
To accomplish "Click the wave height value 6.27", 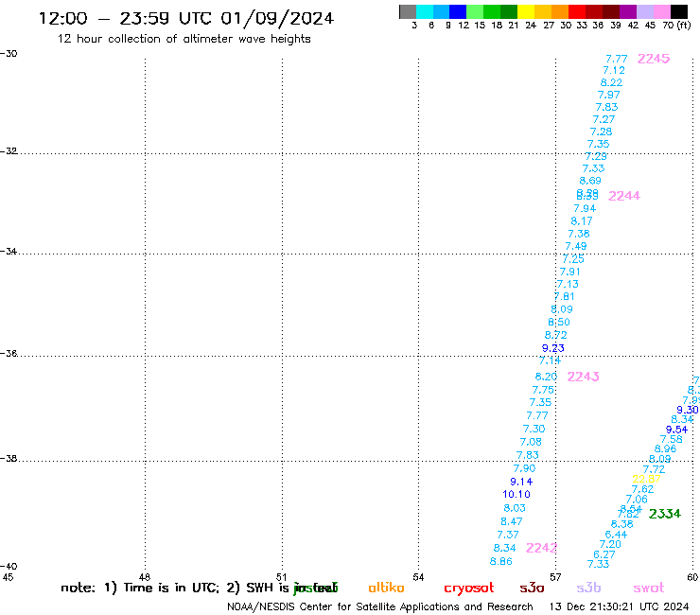I will [x=604, y=554].
